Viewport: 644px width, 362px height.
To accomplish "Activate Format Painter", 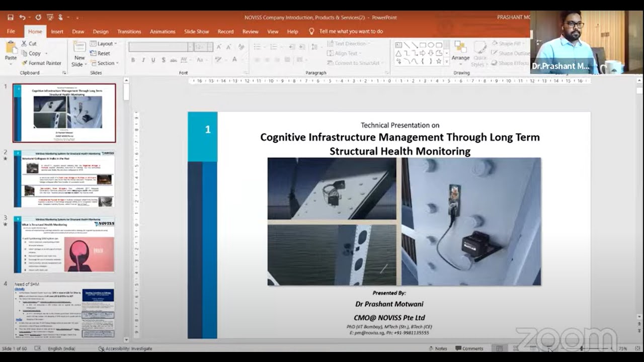I will [x=41, y=63].
